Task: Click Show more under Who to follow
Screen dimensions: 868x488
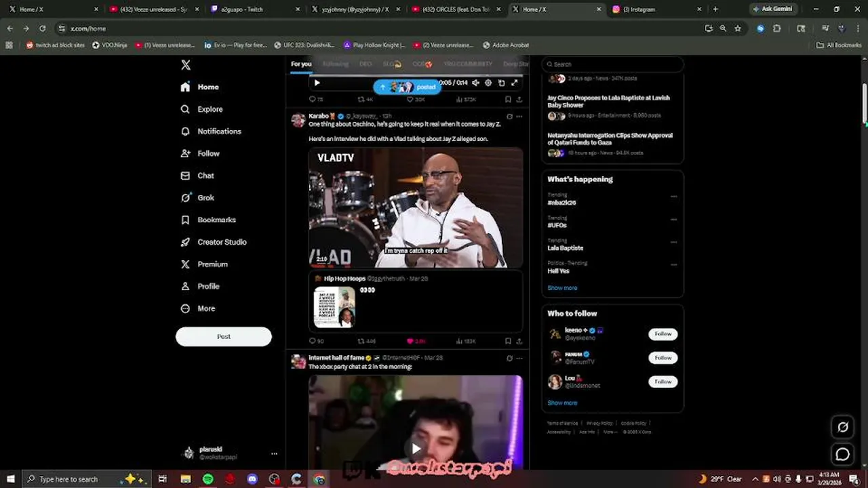Action: point(562,403)
